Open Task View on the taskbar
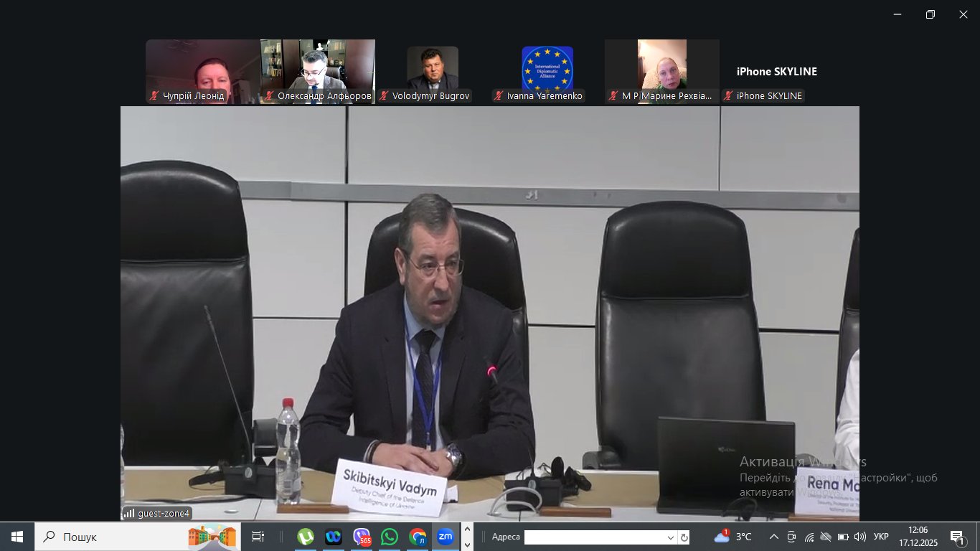This screenshot has height=551, width=980. [258, 537]
